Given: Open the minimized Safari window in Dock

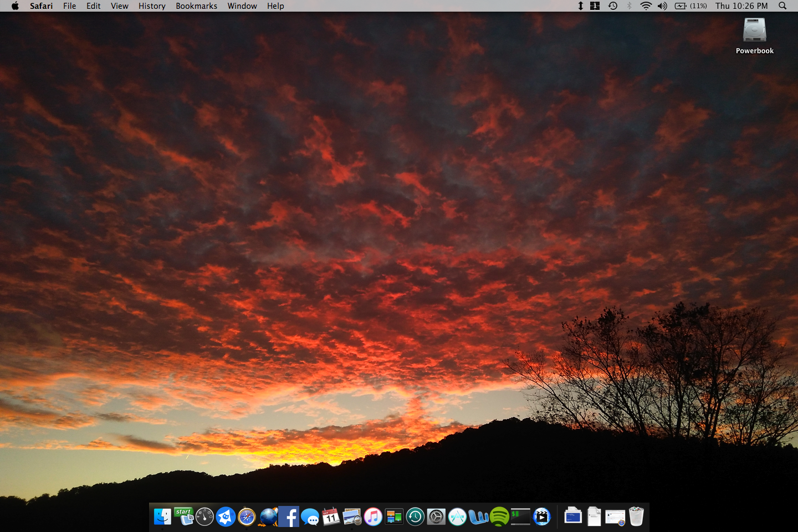Looking at the screenshot, I should tap(615, 516).
